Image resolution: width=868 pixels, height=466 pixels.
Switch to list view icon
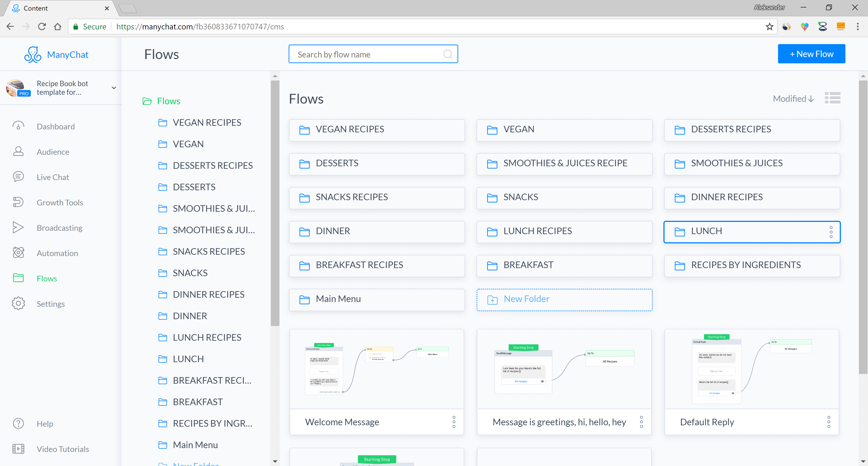(x=832, y=98)
